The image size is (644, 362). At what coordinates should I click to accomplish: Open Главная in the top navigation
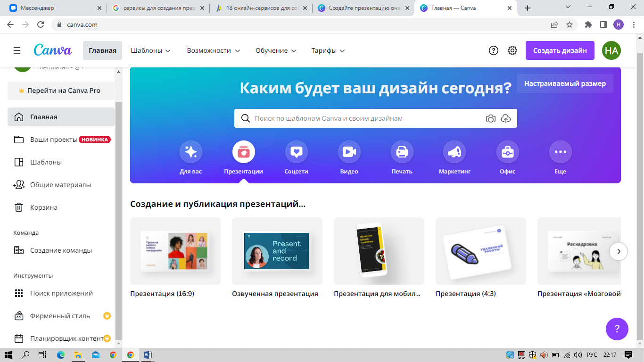(x=102, y=50)
